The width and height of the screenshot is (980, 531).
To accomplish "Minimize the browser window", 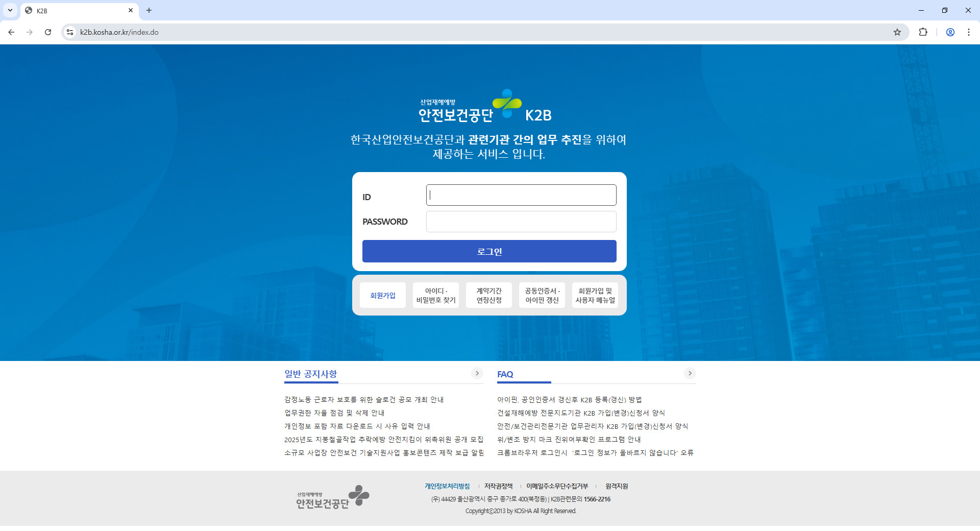I will click(x=921, y=10).
